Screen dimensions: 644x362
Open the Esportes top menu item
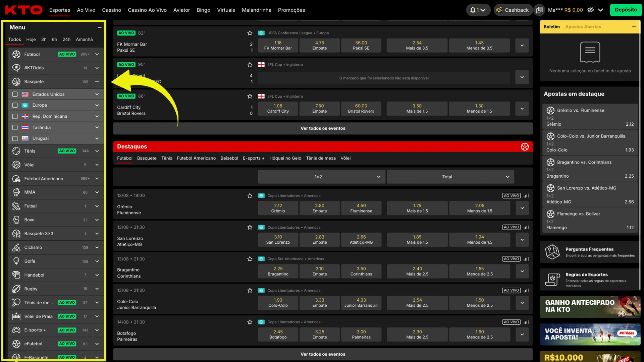click(60, 10)
